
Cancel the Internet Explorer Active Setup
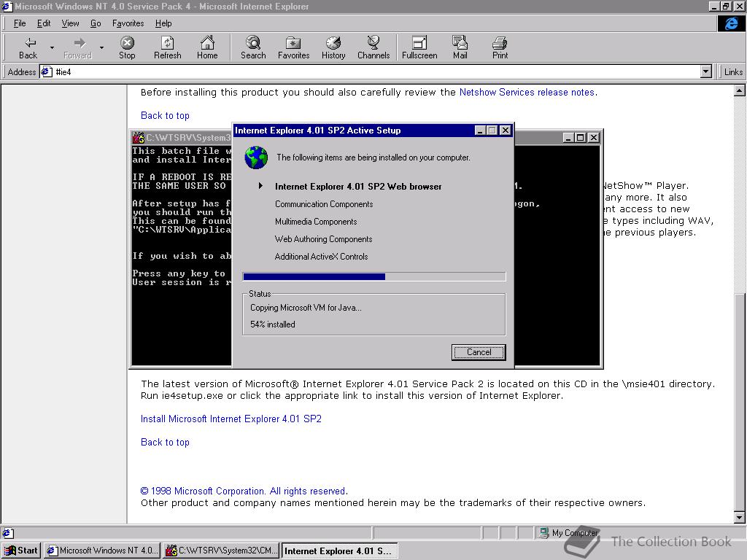click(x=479, y=352)
